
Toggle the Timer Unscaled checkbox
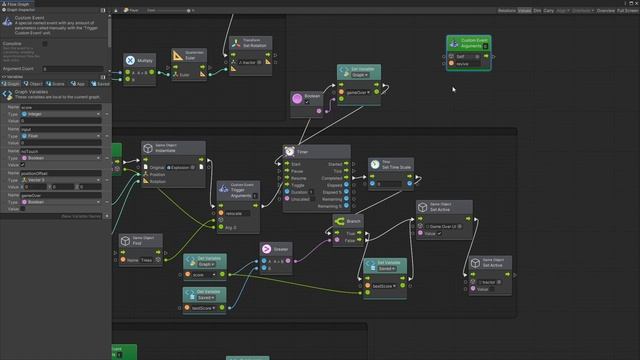313,199
